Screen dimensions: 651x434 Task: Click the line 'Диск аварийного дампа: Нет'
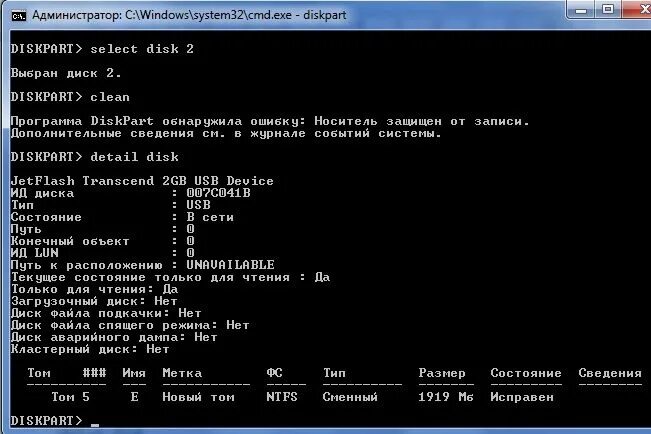click(x=114, y=337)
